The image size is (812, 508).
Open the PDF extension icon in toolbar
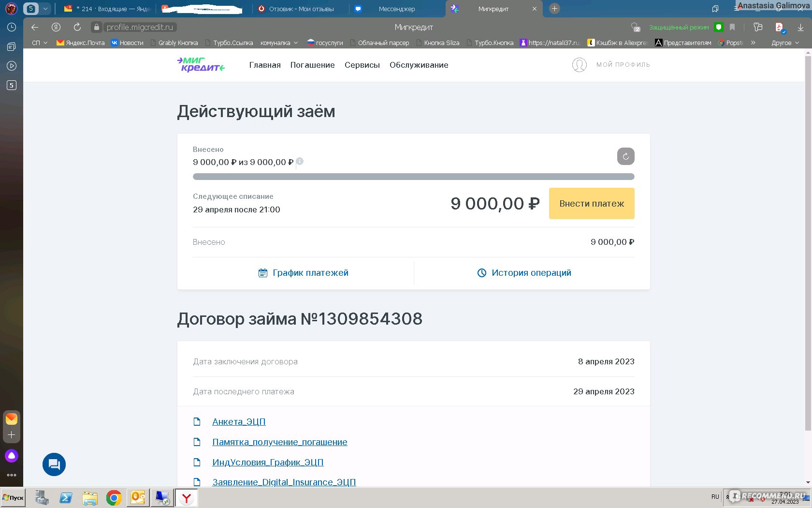[779, 28]
